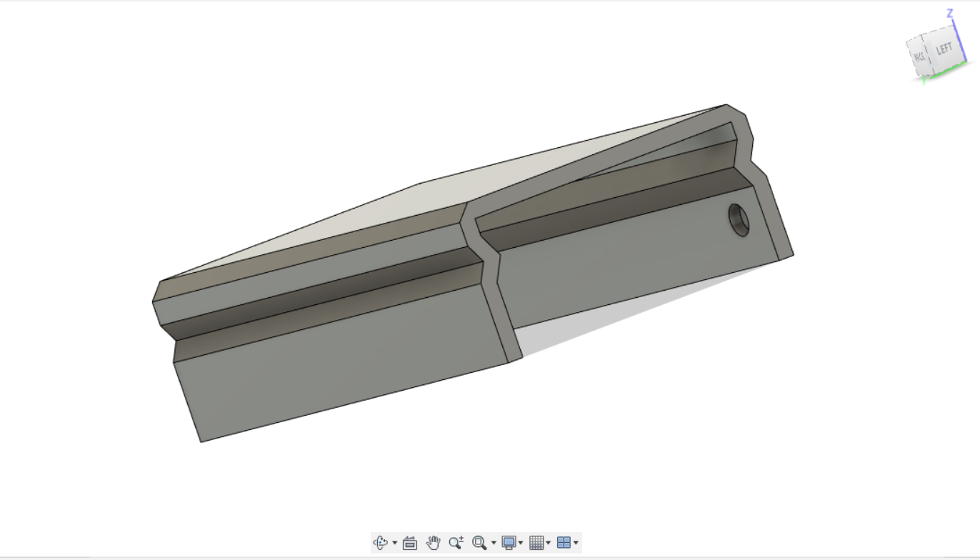Click the LEFT face of the ViewCube
Viewport: 980px width, 560px height.
943,50
